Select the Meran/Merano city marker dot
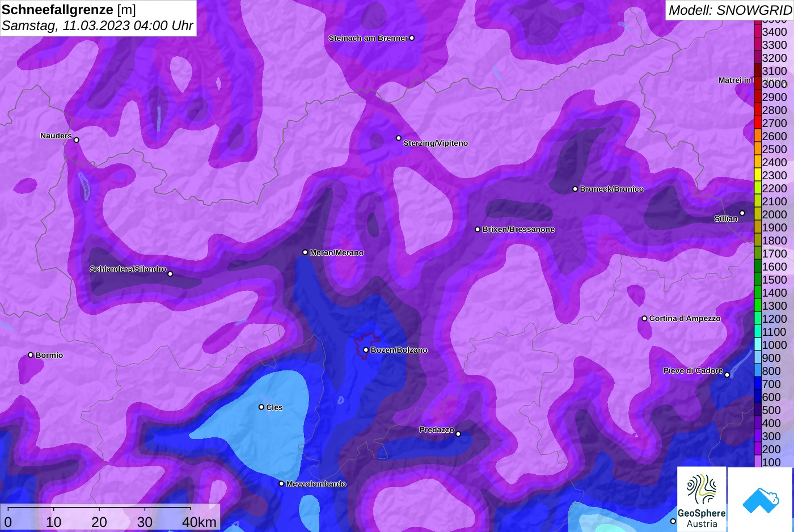Screen dimensions: 794x532 point(305,252)
